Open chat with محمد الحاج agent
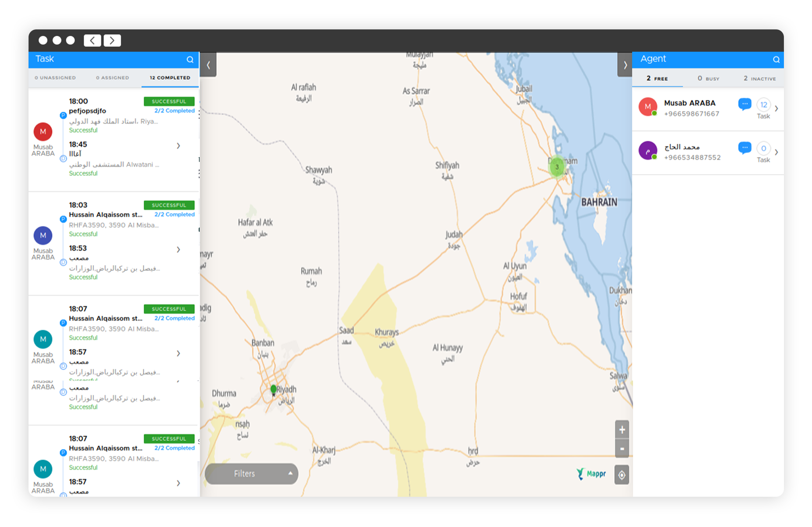The height and width of the screenshot is (527, 812). coord(744,148)
